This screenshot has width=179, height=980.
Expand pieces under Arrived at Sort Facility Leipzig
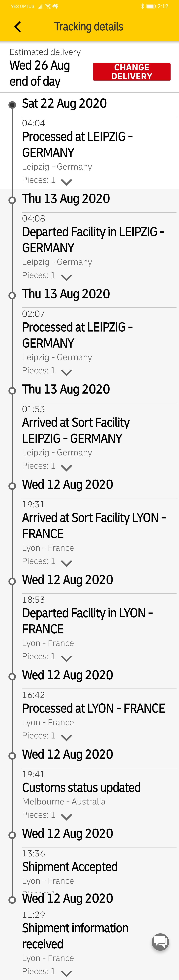coord(67,468)
